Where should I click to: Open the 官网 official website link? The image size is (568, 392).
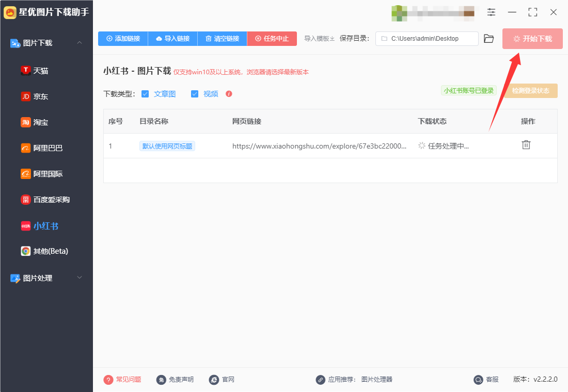(x=228, y=379)
